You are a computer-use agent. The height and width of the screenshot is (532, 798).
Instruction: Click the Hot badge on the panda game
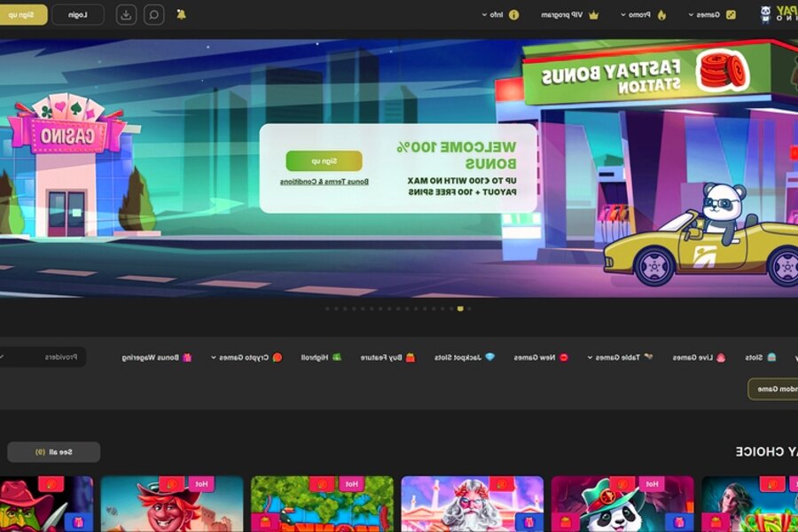652,484
